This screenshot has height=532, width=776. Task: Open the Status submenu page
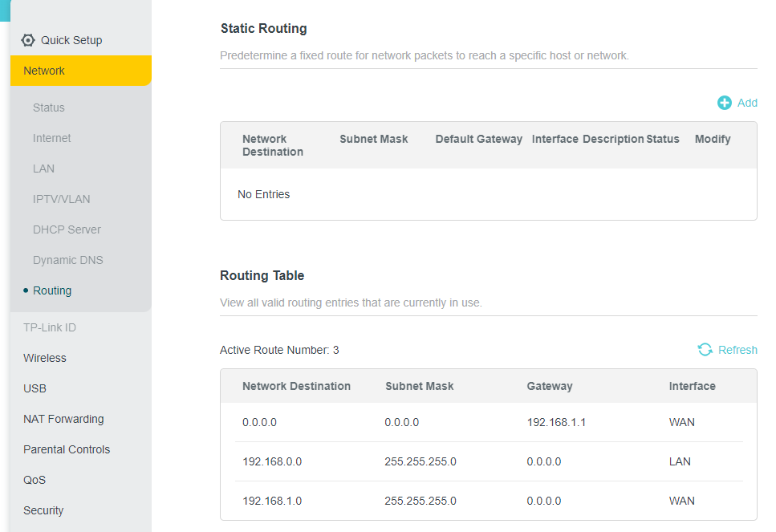(49, 108)
